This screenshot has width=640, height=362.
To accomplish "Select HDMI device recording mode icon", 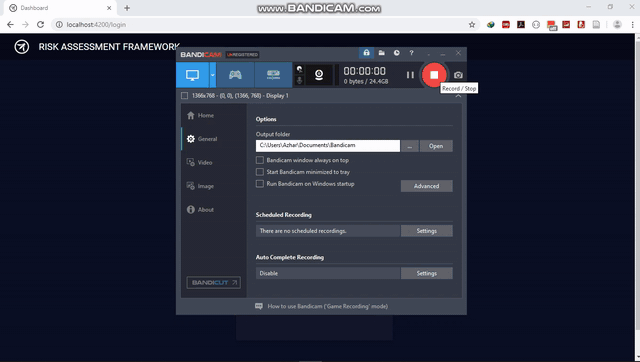I will tap(273, 75).
